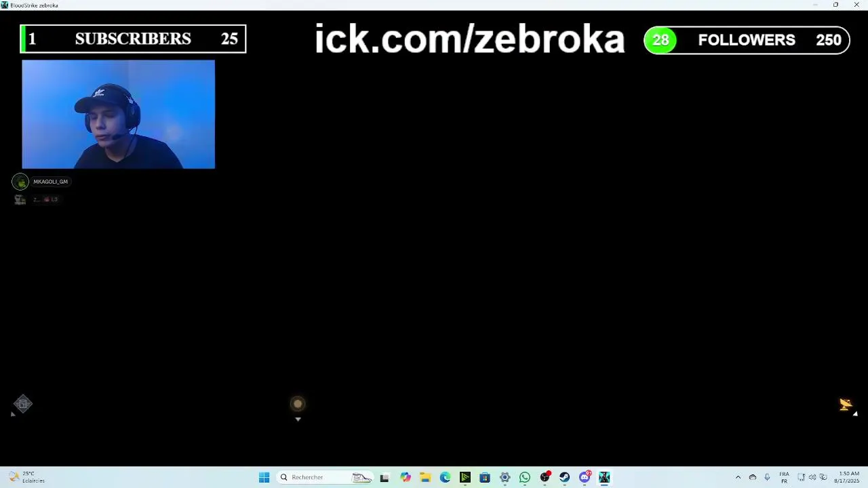Switch to the BloodStrike game taskbar icon
The image size is (868, 488).
click(604, 477)
